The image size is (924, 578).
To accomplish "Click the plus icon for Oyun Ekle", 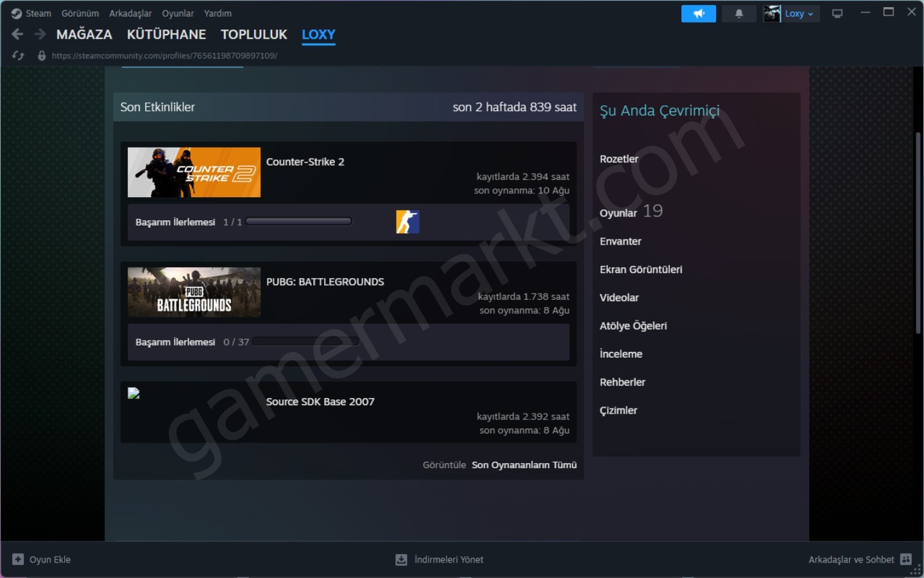I will pos(18,559).
